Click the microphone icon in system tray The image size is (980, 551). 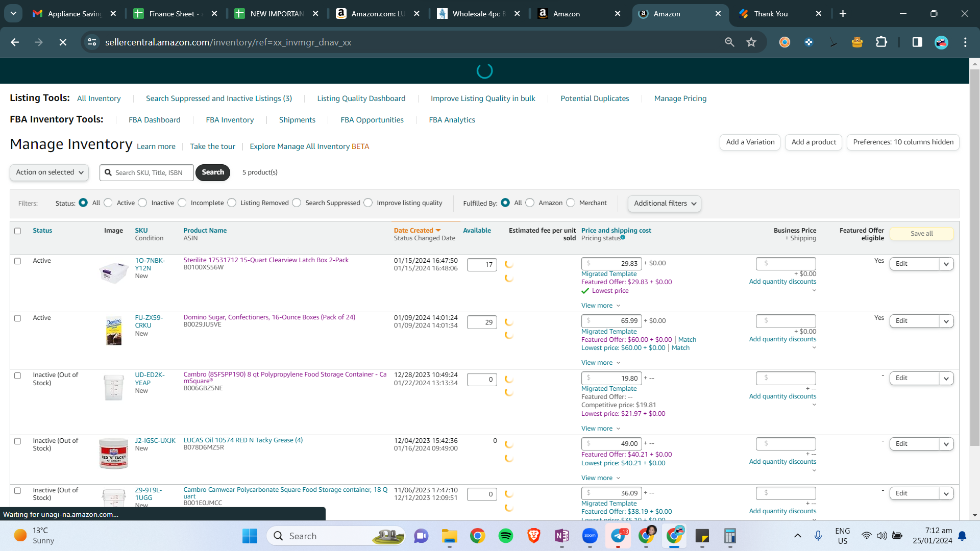818,536
